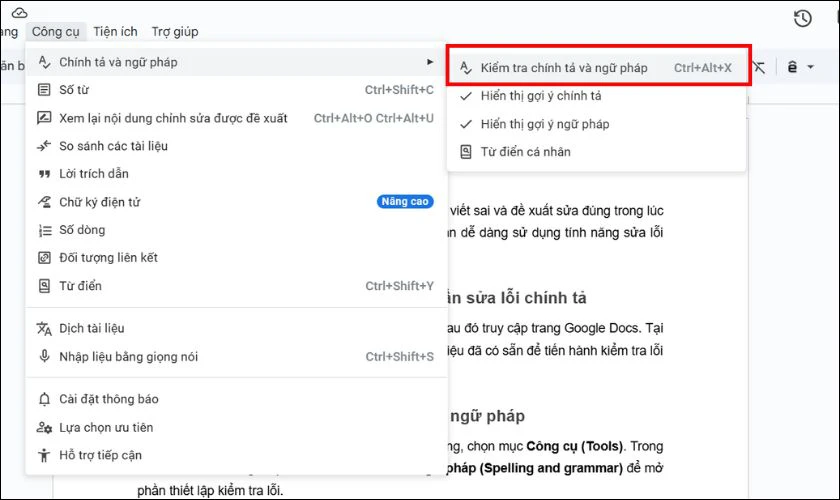Click the cloud save status icon
The width and height of the screenshot is (840, 500).
click(x=19, y=12)
